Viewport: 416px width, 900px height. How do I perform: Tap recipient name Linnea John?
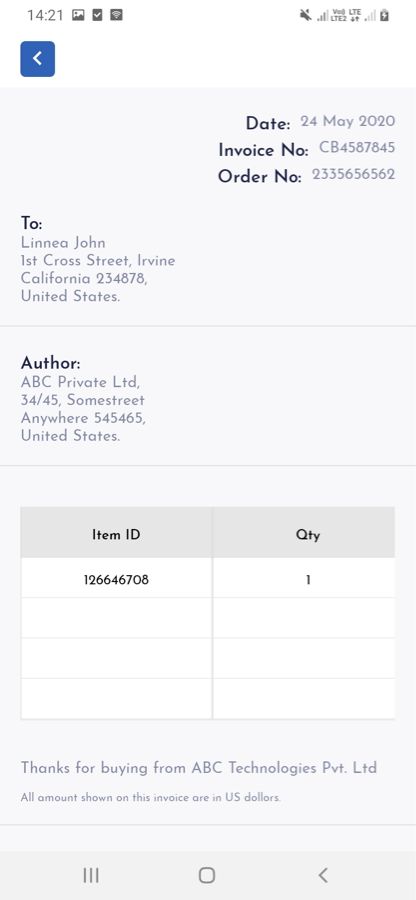pyautogui.click(x=63, y=242)
